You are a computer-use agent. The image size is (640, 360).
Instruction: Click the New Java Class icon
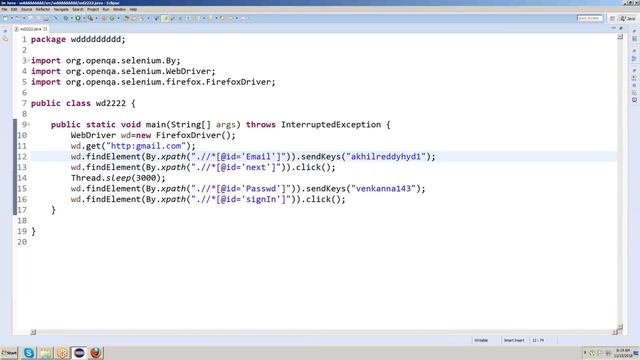tap(112, 18)
